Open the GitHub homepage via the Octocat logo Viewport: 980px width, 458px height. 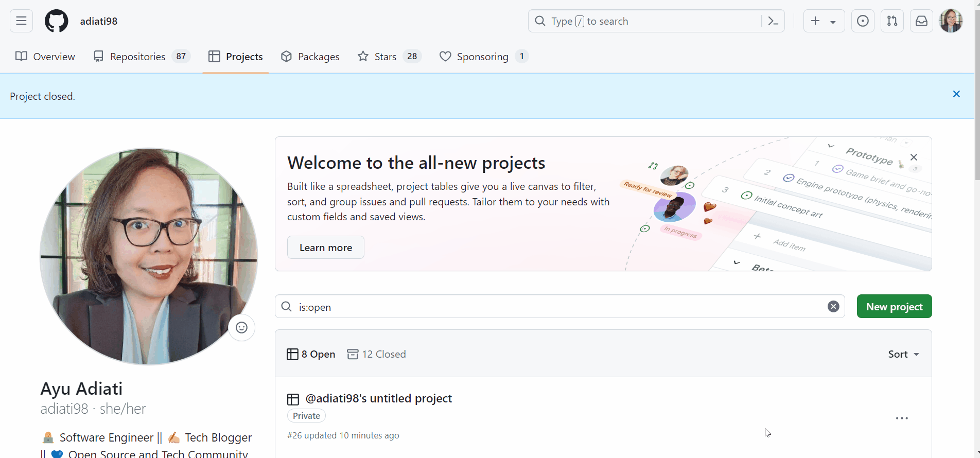coord(56,21)
